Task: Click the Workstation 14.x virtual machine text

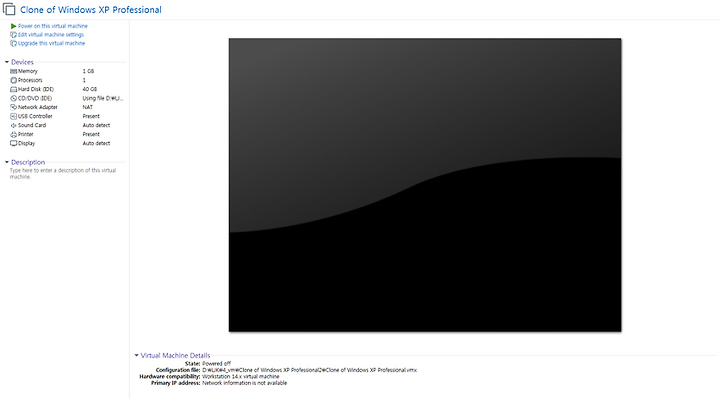Action: click(241, 376)
